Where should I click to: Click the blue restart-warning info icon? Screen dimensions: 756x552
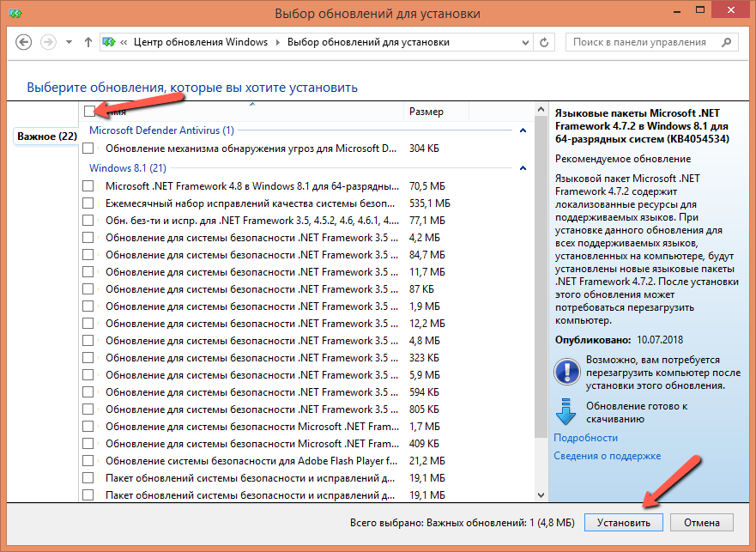(x=566, y=372)
